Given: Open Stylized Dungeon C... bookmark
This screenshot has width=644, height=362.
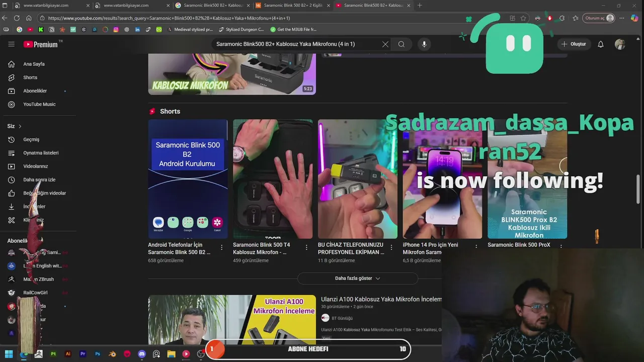Looking at the screenshot, I should (x=242, y=30).
